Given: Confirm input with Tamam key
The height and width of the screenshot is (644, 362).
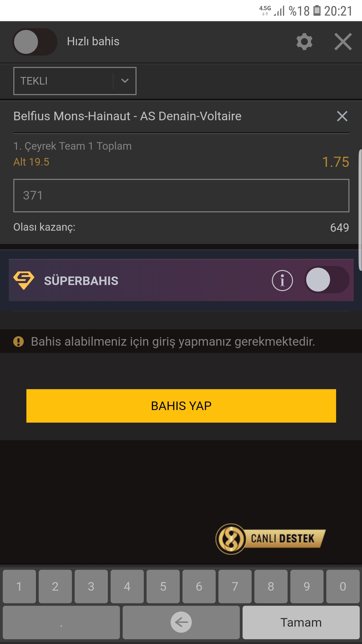Looking at the screenshot, I should coord(301,622).
